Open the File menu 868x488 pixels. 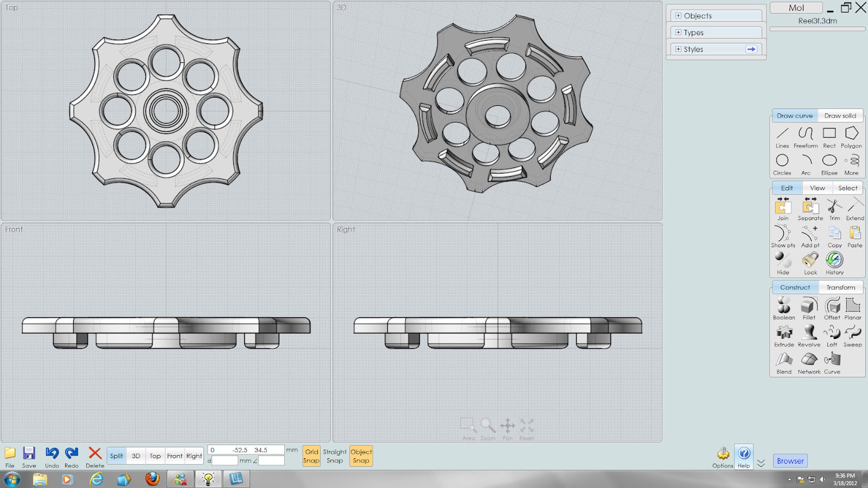coord(10,457)
